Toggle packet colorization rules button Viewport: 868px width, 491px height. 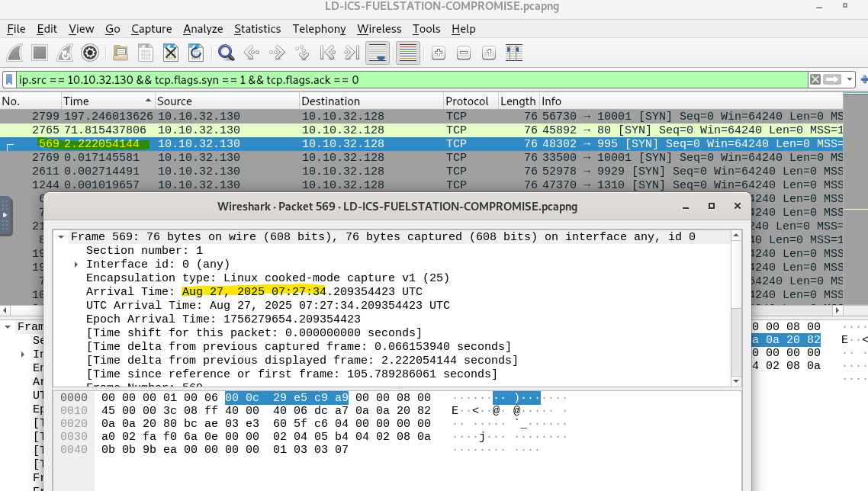(408, 53)
